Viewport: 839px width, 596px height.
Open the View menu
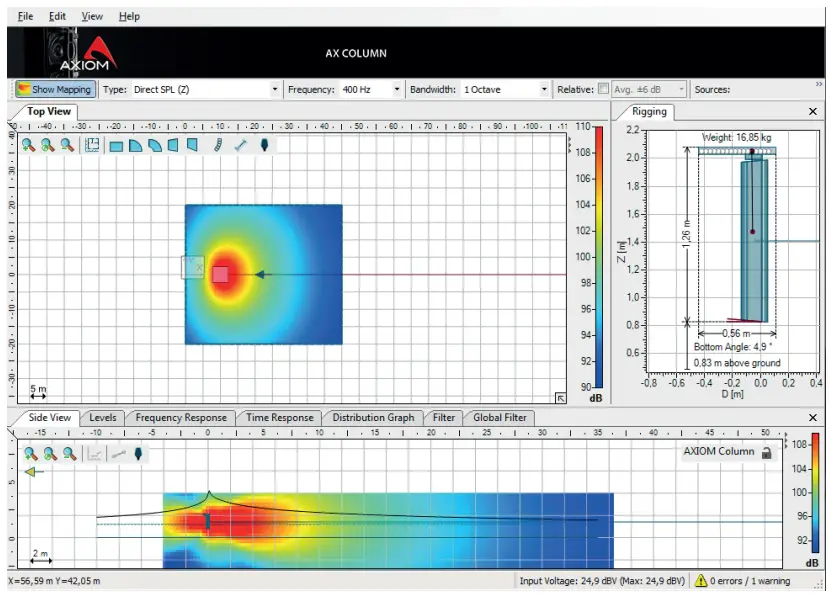(92, 16)
